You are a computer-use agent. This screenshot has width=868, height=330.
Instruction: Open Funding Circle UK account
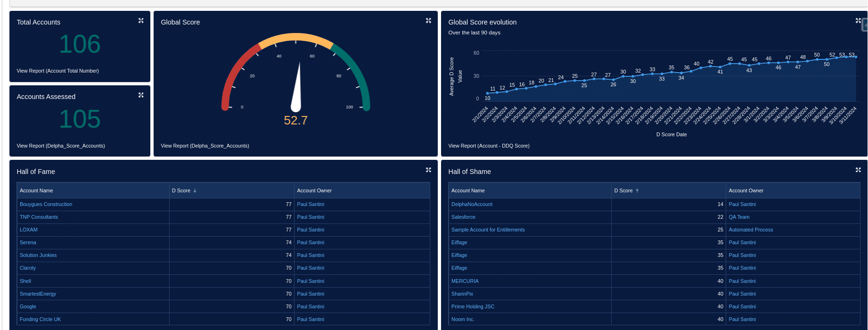(x=40, y=319)
